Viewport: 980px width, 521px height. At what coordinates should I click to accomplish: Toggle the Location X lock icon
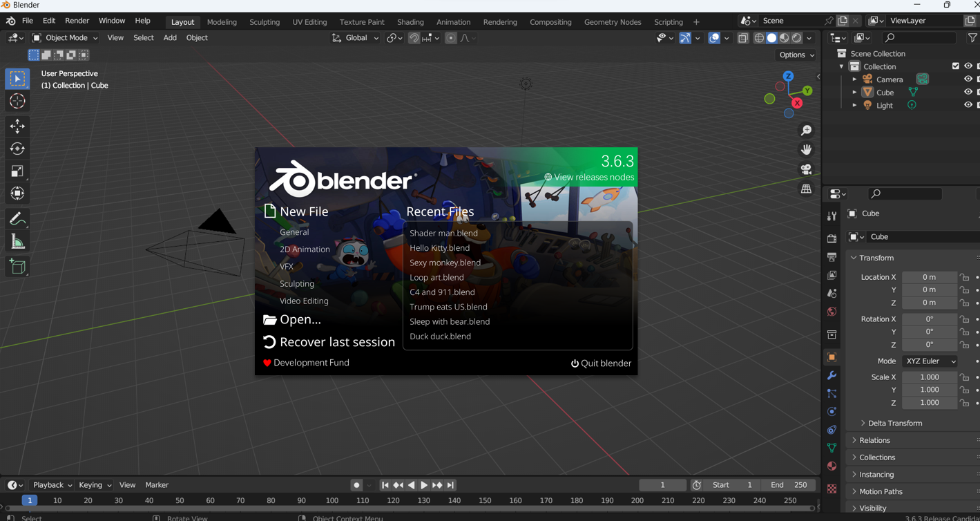click(x=964, y=277)
